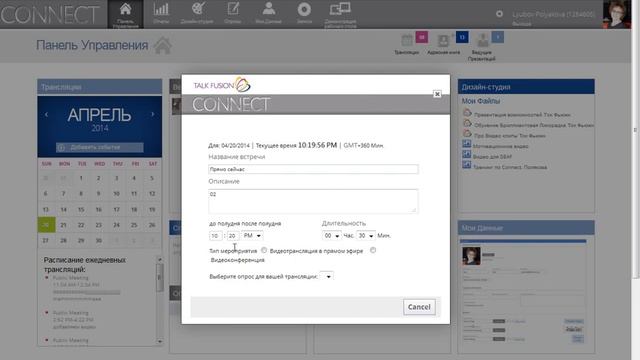Open the Панель Управления home tab

[125, 15]
